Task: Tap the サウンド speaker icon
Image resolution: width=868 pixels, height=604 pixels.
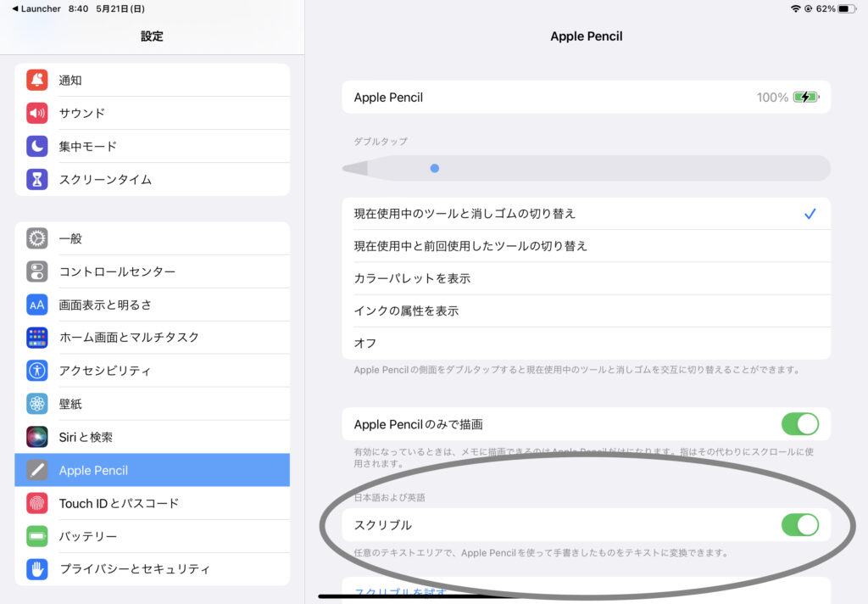Action: [x=37, y=113]
